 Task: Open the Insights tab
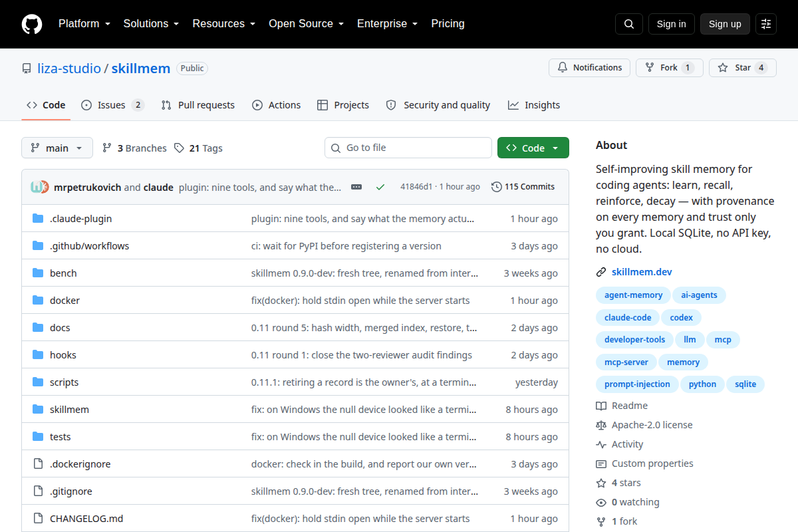point(534,105)
